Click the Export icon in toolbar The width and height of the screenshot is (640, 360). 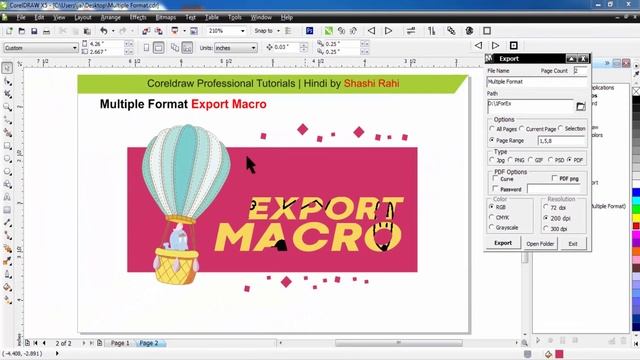tap(158, 31)
